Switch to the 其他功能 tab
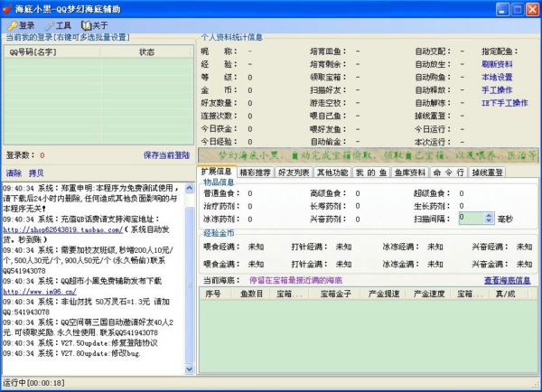Image resolution: width=542 pixels, height=392 pixels. (x=332, y=173)
